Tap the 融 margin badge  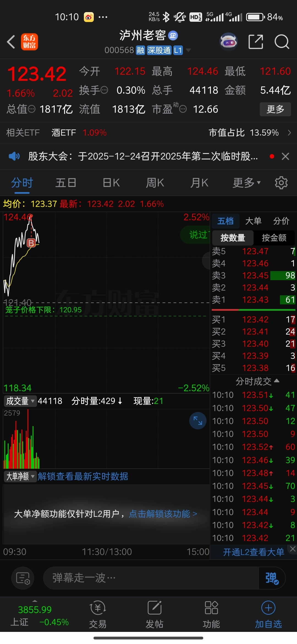pos(141,50)
